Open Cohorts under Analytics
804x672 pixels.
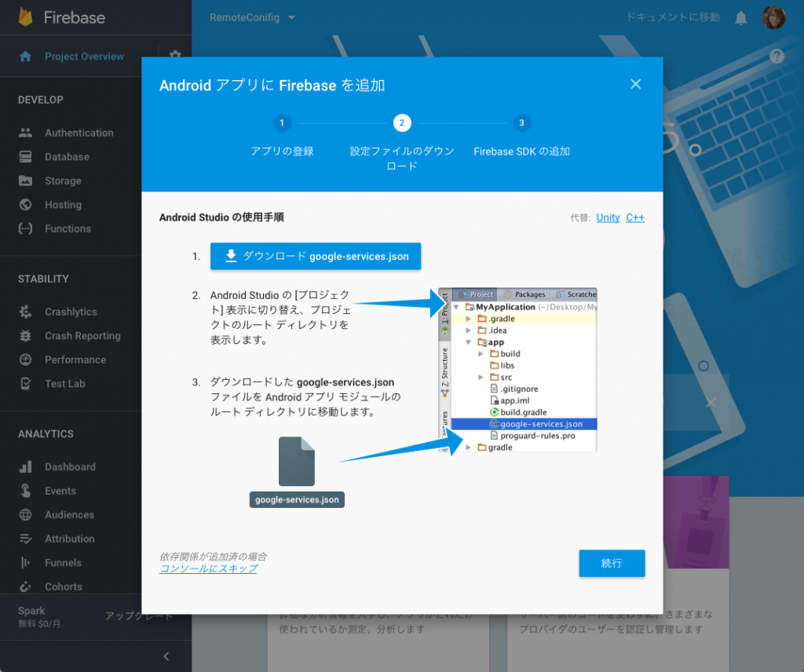pos(64,586)
